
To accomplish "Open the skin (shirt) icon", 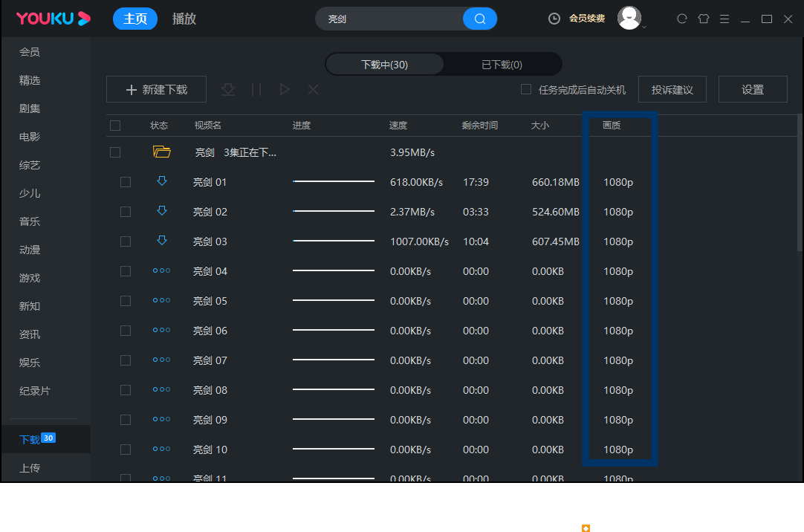I will point(704,19).
